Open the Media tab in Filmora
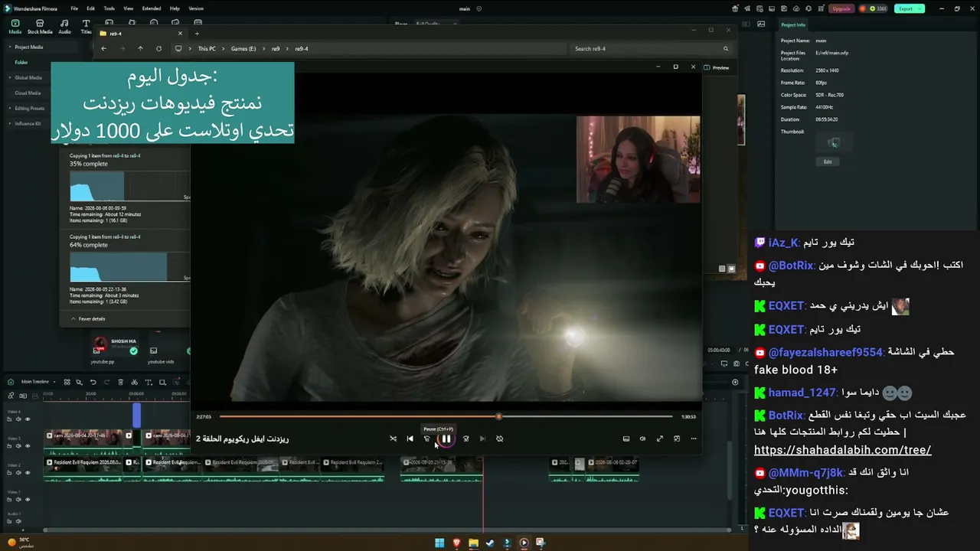The height and width of the screenshot is (551, 980). pos(15,27)
